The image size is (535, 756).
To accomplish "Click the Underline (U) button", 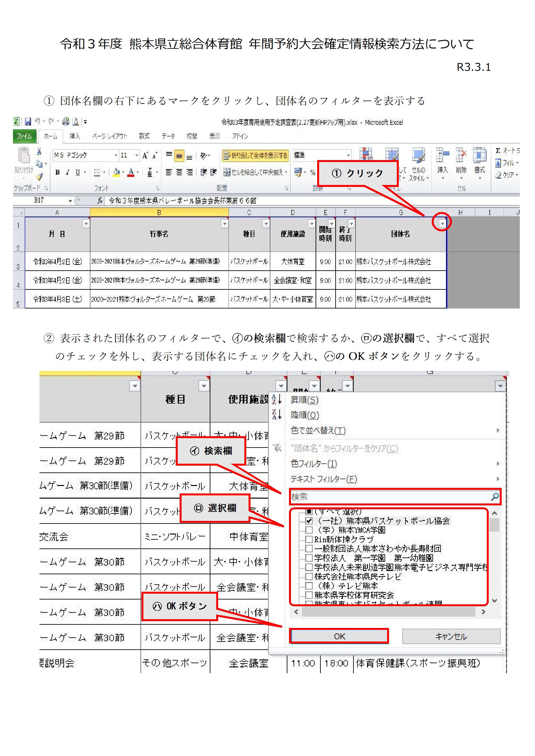I will 78,172.
